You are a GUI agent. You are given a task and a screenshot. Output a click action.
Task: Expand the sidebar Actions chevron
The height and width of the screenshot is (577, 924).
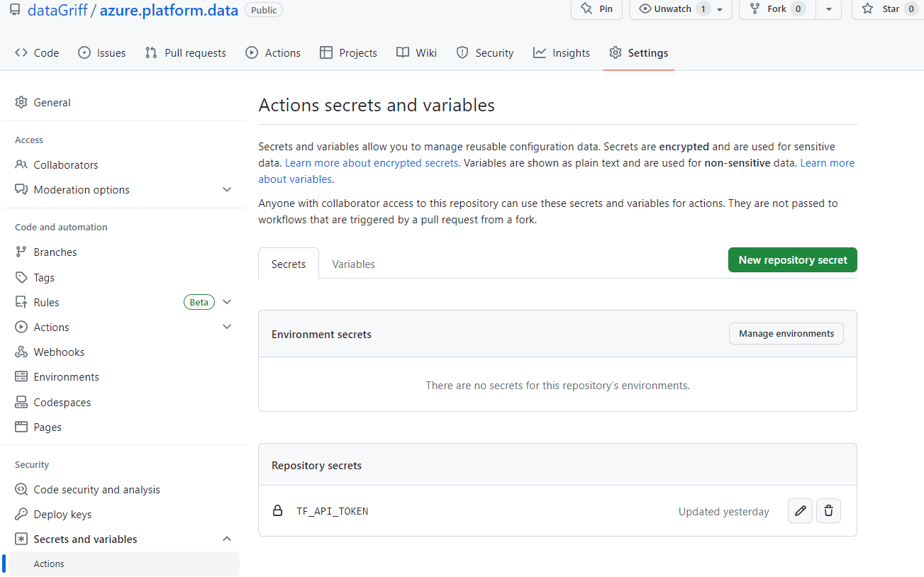pos(227,327)
